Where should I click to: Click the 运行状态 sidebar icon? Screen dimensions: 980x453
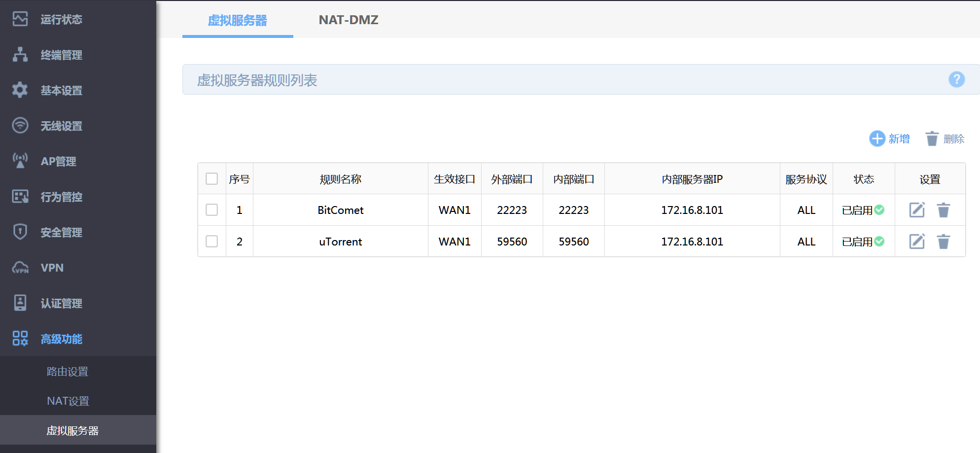click(20, 19)
